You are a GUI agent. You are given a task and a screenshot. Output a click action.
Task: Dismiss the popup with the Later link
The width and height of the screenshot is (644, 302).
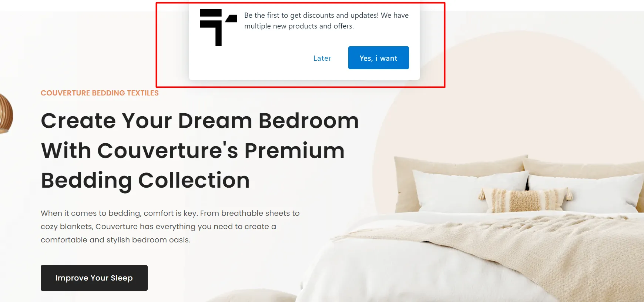[322, 58]
